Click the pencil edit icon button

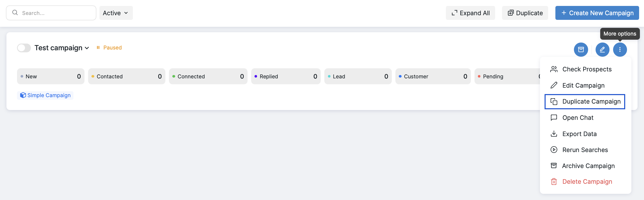coord(602,49)
